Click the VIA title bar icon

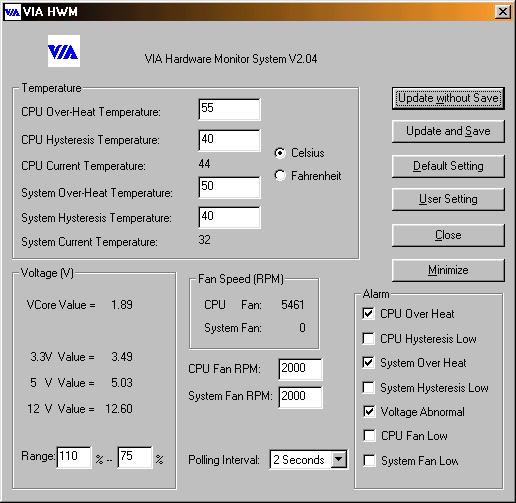pyautogui.click(x=12, y=12)
